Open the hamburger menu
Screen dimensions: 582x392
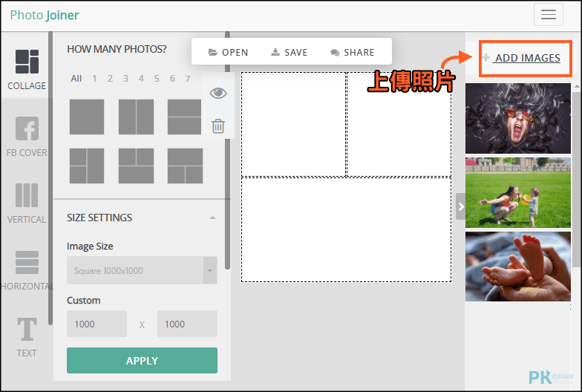click(x=548, y=15)
